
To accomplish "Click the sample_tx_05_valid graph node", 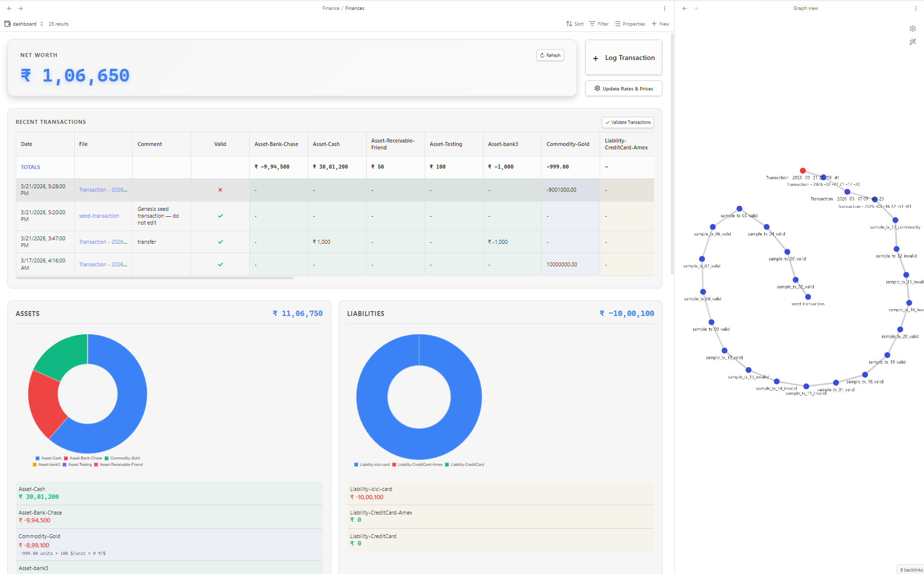I will (x=739, y=209).
